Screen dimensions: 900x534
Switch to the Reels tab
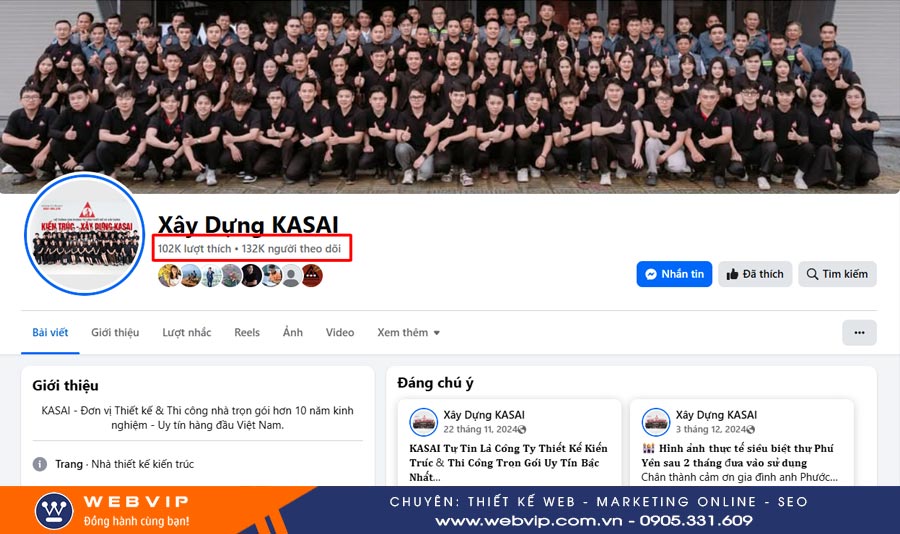(247, 332)
